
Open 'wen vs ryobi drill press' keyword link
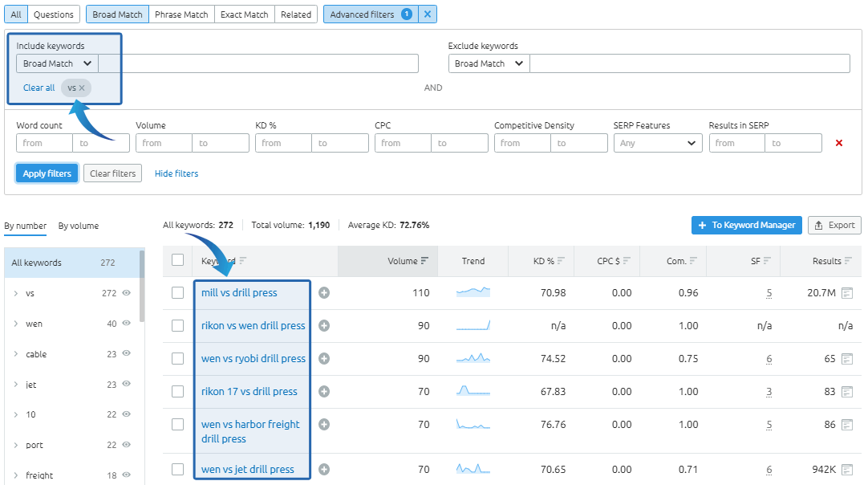coord(254,359)
